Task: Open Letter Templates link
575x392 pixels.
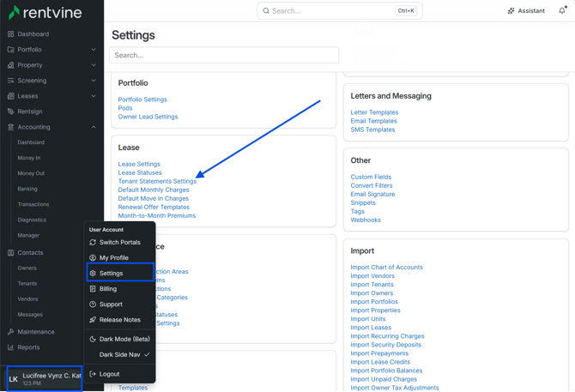Action: coord(374,112)
